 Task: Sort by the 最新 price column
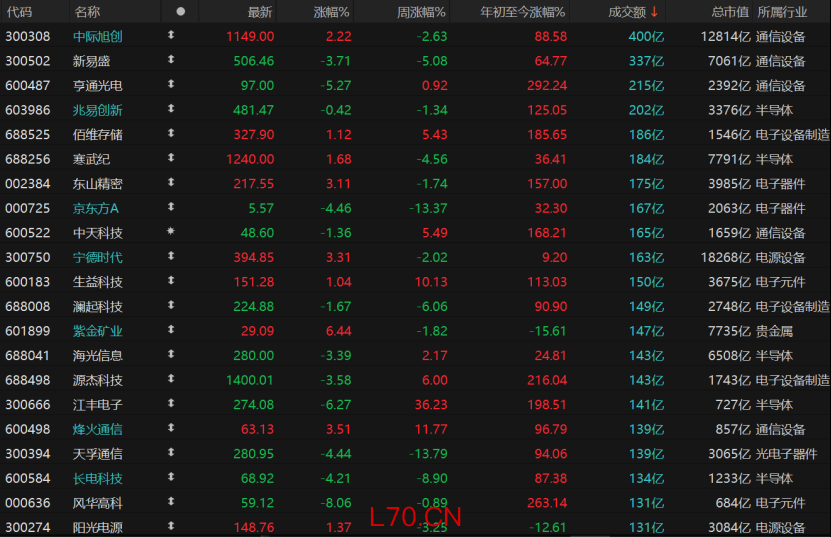(x=260, y=12)
